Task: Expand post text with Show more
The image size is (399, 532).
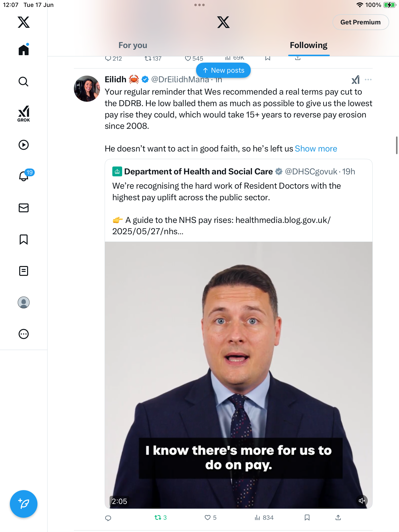Action: [316, 149]
